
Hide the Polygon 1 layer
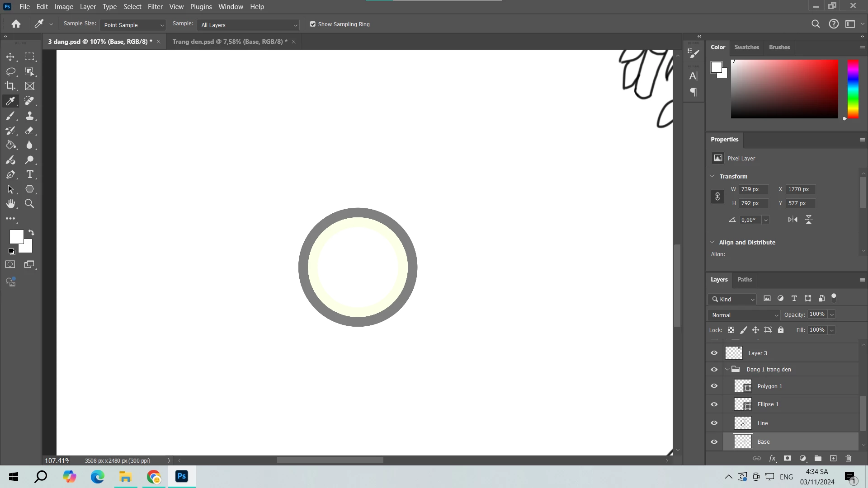[714, 386]
